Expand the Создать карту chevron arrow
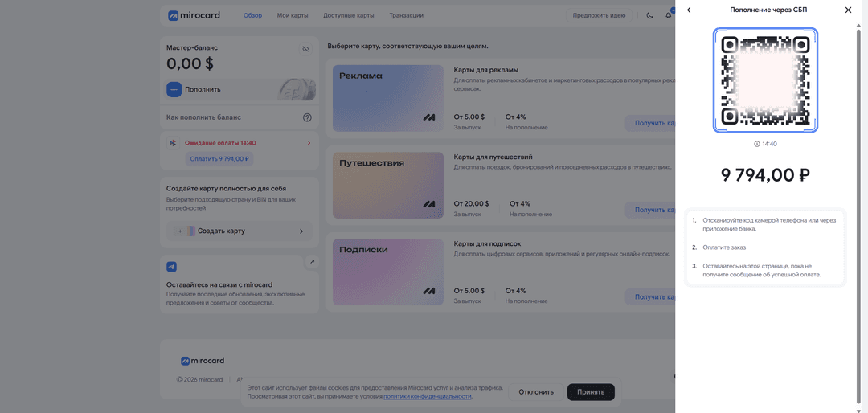Viewport: 868px width, 413px height. pyautogui.click(x=301, y=231)
